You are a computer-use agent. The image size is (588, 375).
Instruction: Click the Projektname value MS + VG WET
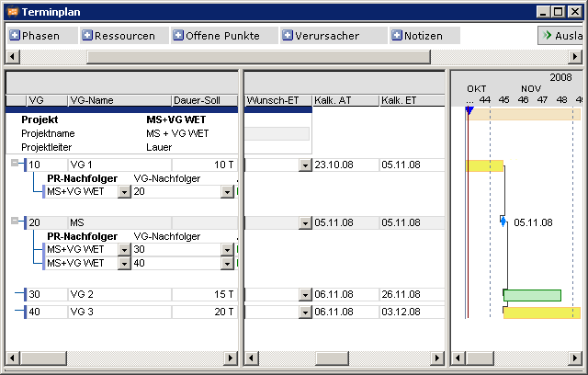point(177,133)
